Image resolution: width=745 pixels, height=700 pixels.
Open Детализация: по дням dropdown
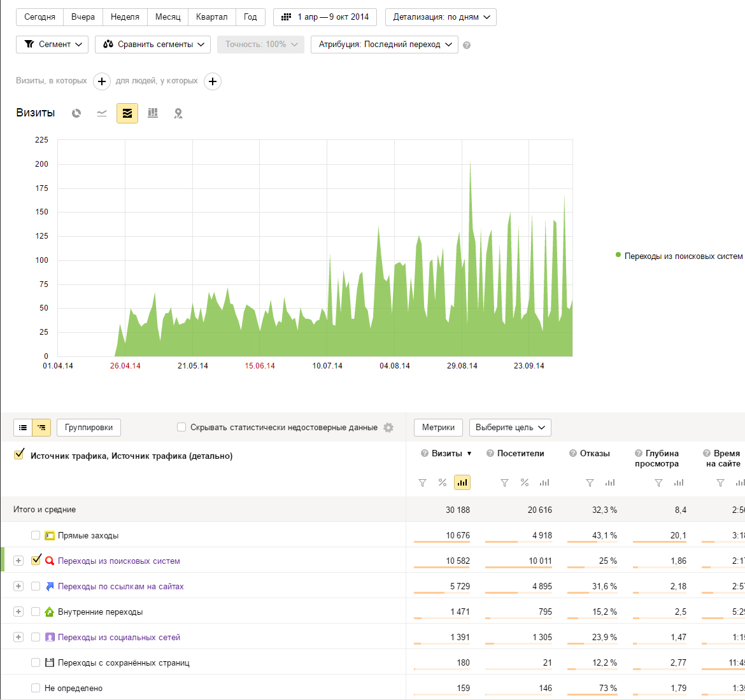(x=441, y=17)
